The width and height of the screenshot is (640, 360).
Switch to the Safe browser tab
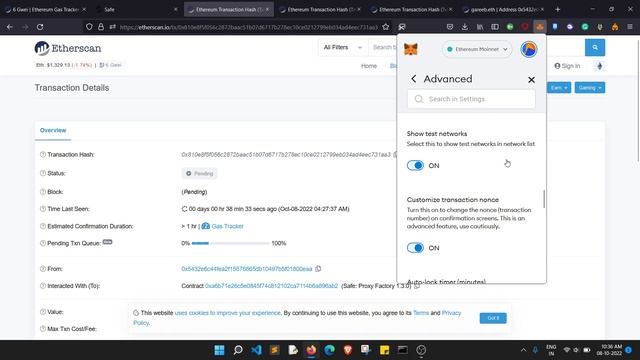click(137, 9)
